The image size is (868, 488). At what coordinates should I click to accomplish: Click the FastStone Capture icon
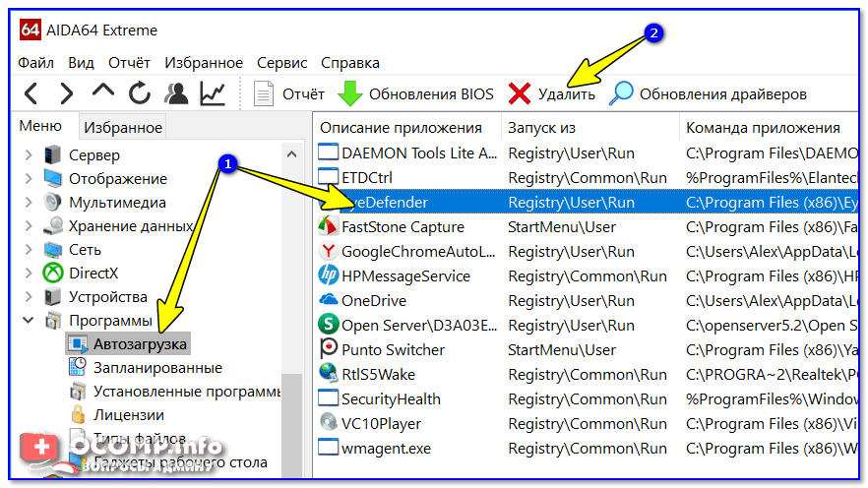[328, 227]
